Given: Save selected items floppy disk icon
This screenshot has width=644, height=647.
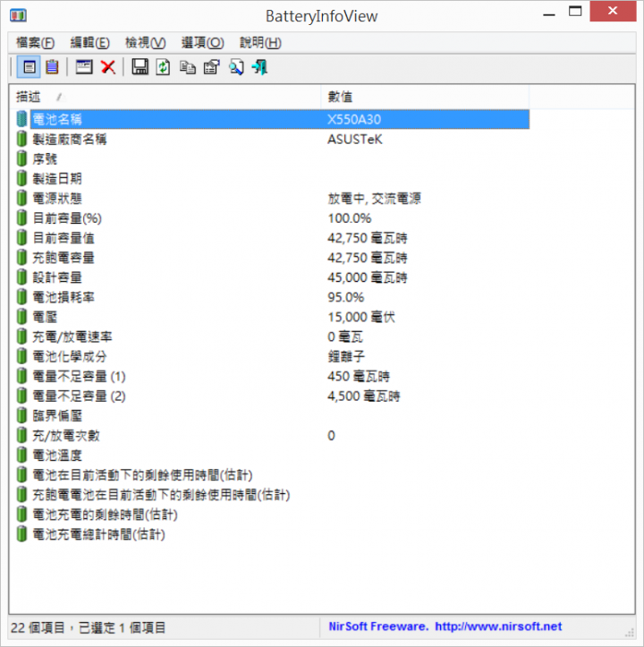Looking at the screenshot, I should coord(140,67).
